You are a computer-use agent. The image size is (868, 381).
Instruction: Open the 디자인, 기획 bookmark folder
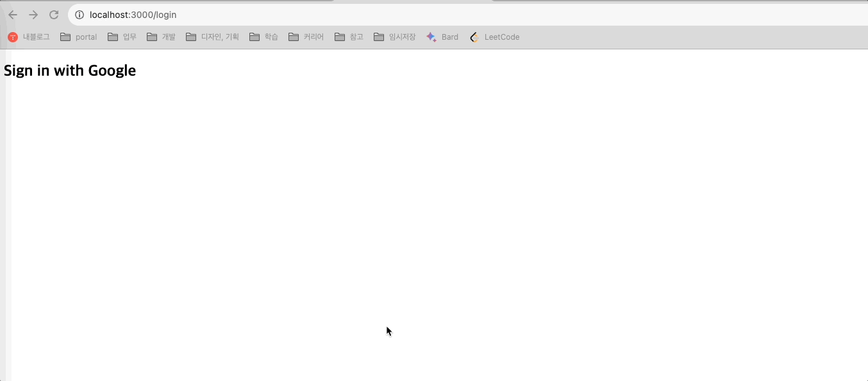(212, 37)
